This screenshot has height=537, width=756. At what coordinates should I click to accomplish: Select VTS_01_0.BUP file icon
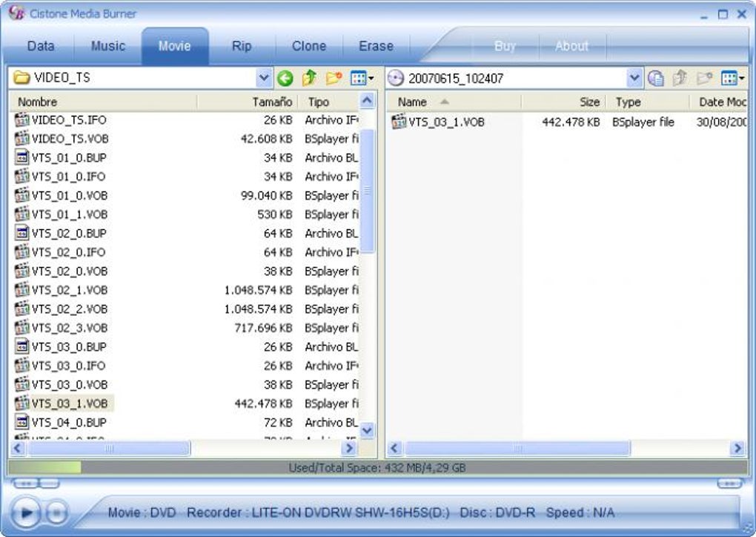(21, 157)
